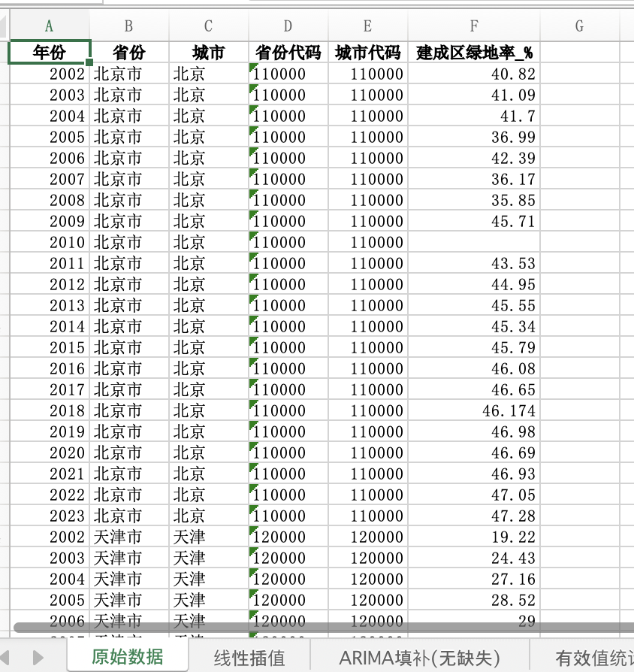Screen dimensions: 634x672
Task: Select the empty green-rate cell for 2010
Action: (x=474, y=242)
